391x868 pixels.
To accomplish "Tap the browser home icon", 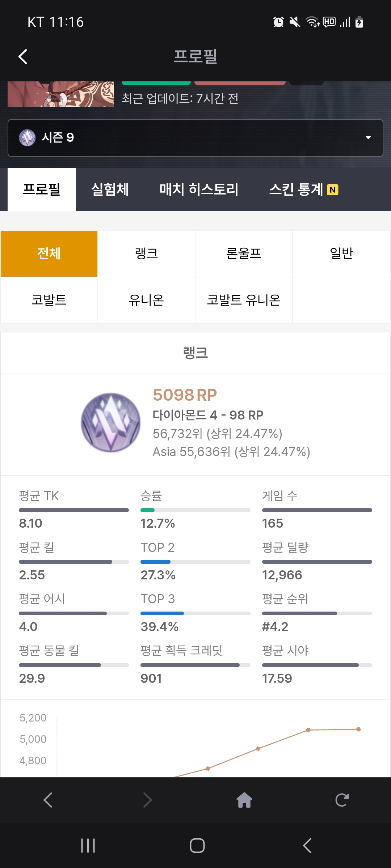I will tap(244, 800).
